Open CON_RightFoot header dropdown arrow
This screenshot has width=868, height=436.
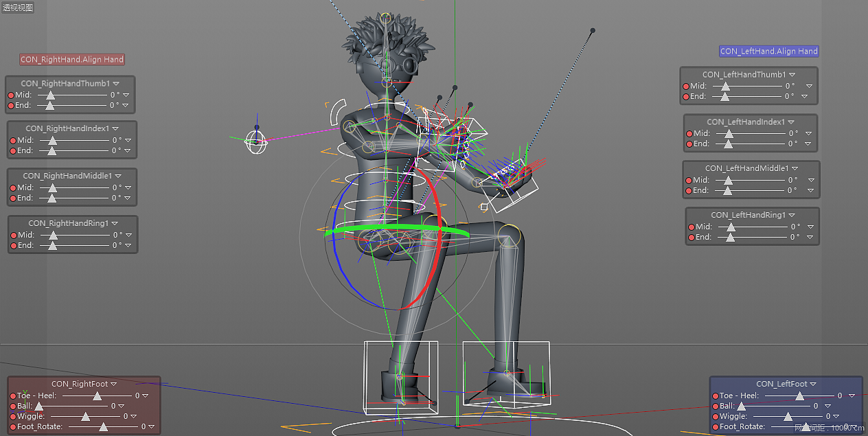(114, 384)
